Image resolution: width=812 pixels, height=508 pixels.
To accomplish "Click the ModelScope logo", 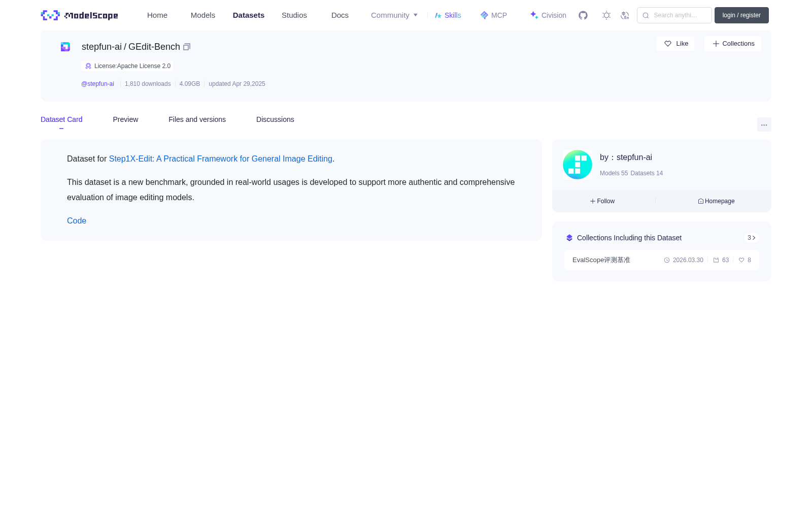I will coord(80,15).
